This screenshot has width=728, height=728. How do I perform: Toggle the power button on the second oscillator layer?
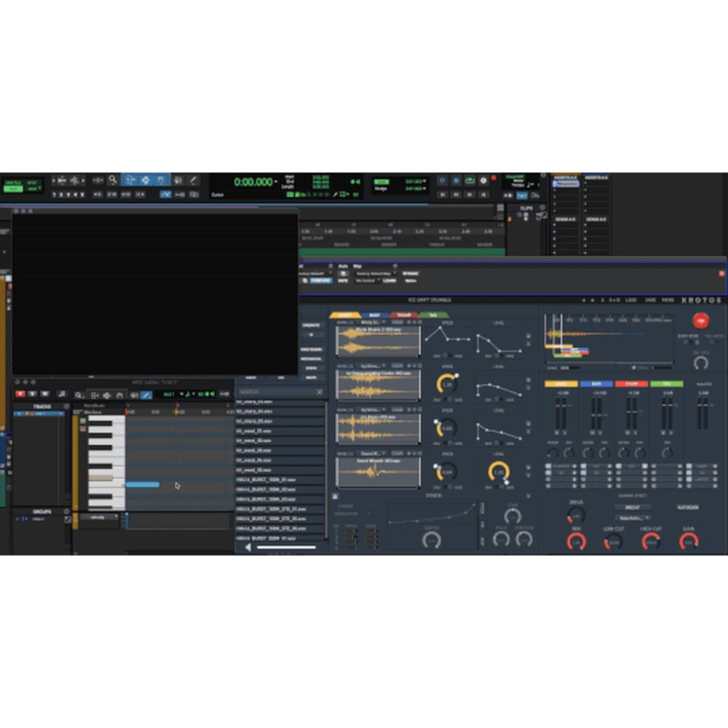coord(419,365)
